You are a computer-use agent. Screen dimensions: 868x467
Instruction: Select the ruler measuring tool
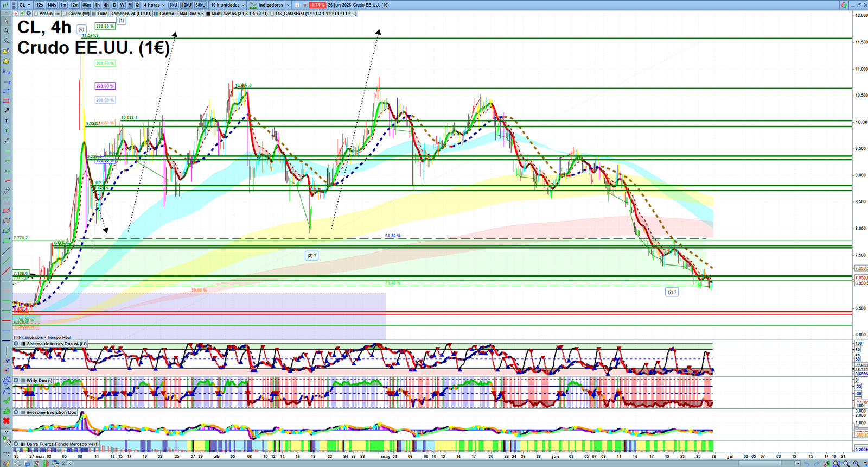[6, 191]
